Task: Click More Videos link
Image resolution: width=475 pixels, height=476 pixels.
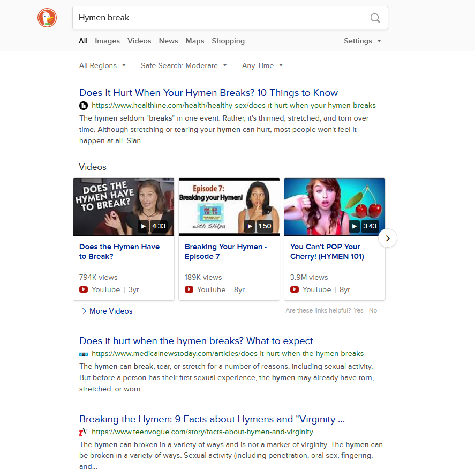Action: (x=105, y=311)
